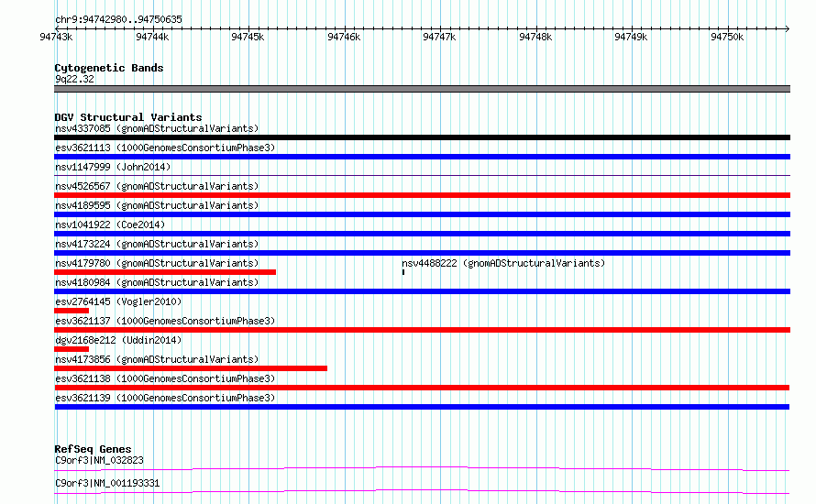Click the red bar under nsv4173856
This screenshot has width=816, height=504.
[x=191, y=368]
